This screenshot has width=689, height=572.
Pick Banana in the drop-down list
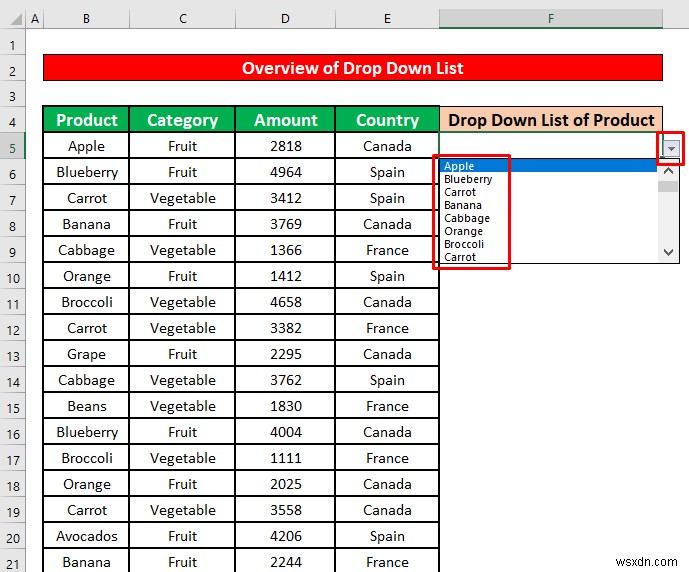coord(548,205)
